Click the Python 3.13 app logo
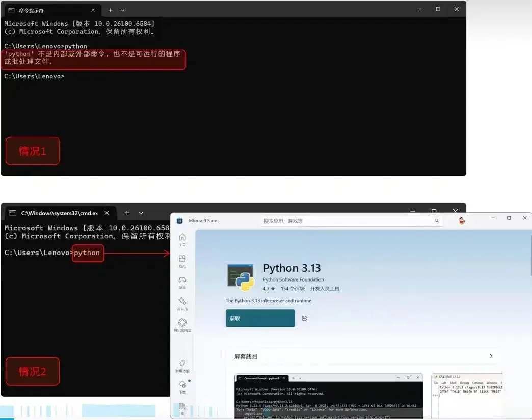 pyautogui.click(x=241, y=277)
